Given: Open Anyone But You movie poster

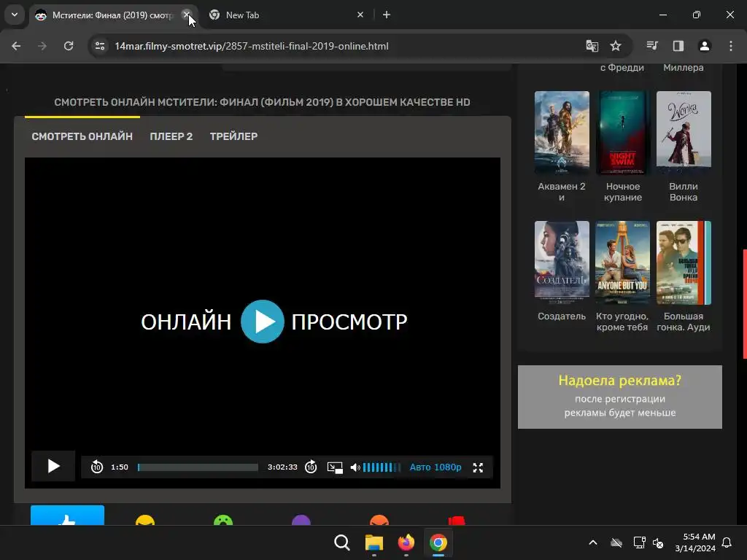Looking at the screenshot, I should click(623, 262).
